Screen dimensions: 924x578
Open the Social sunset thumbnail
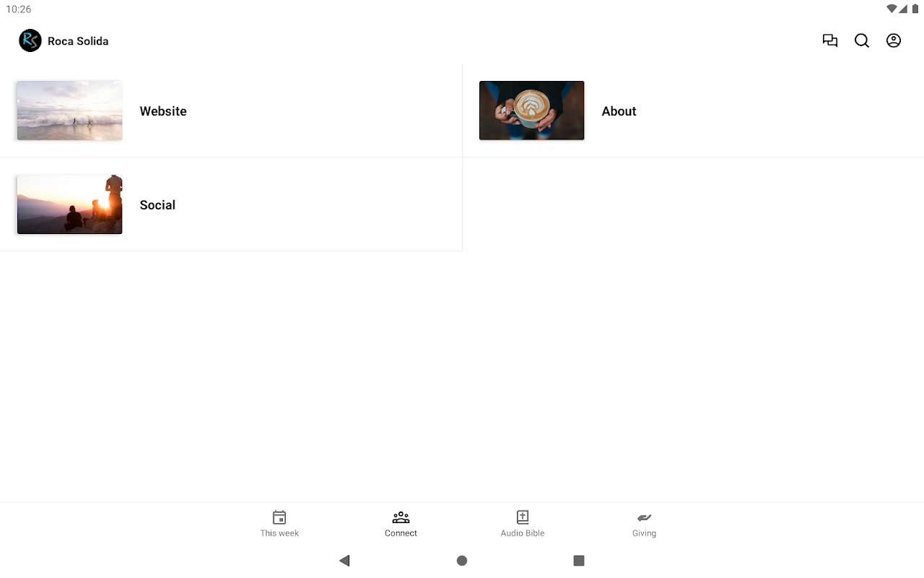pos(69,204)
